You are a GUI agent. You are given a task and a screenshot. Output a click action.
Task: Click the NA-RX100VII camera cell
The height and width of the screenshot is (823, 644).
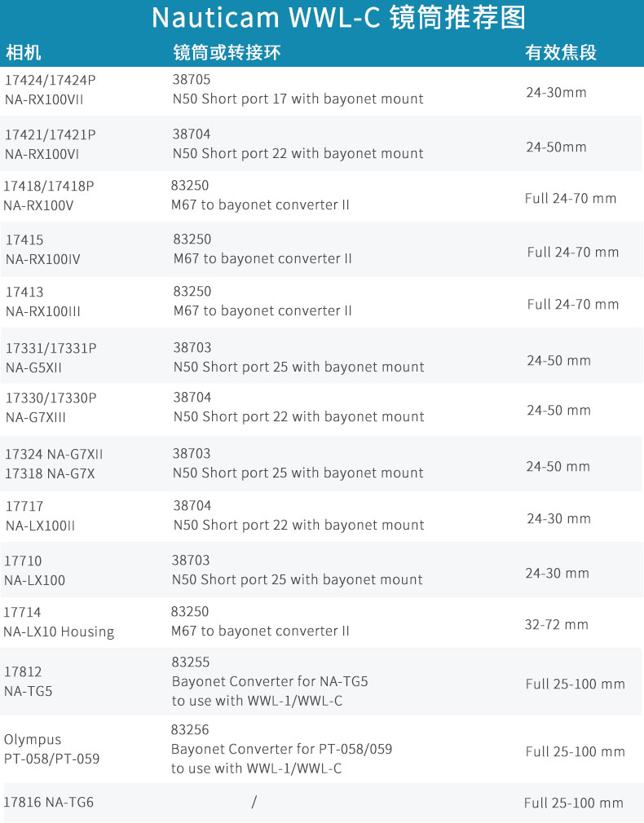(x=51, y=90)
